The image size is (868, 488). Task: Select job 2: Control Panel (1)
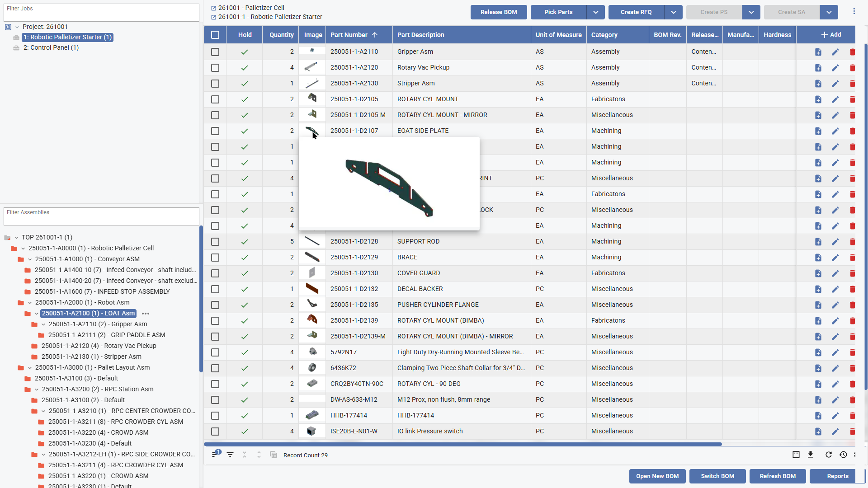[x=51, y=47]
